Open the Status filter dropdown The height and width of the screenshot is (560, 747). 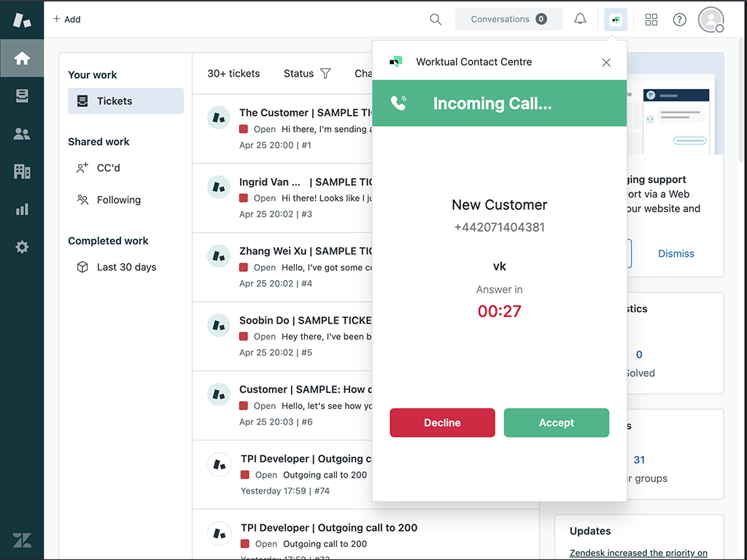point(306,73)
